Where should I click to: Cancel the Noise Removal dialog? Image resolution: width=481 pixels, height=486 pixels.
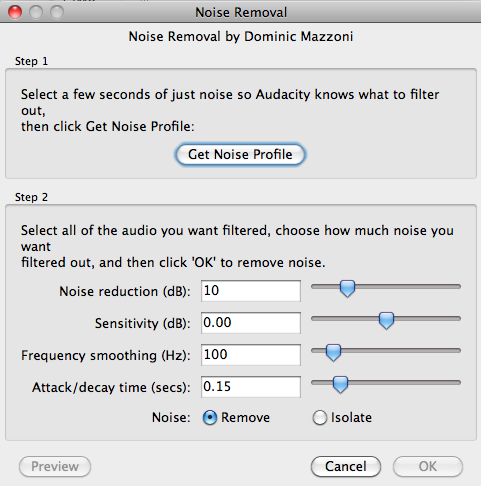coord(346,466)
